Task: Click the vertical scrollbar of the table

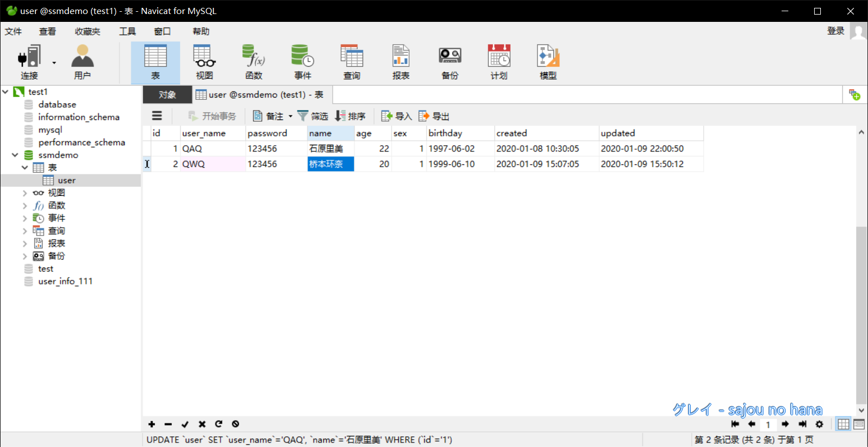Action: pyautogui.click(x=861, y=314)
